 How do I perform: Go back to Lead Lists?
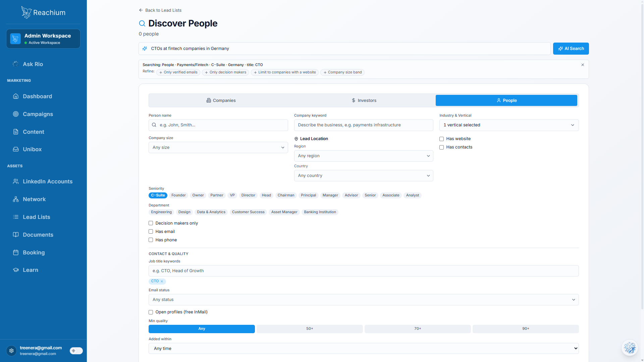pos(160,10)
